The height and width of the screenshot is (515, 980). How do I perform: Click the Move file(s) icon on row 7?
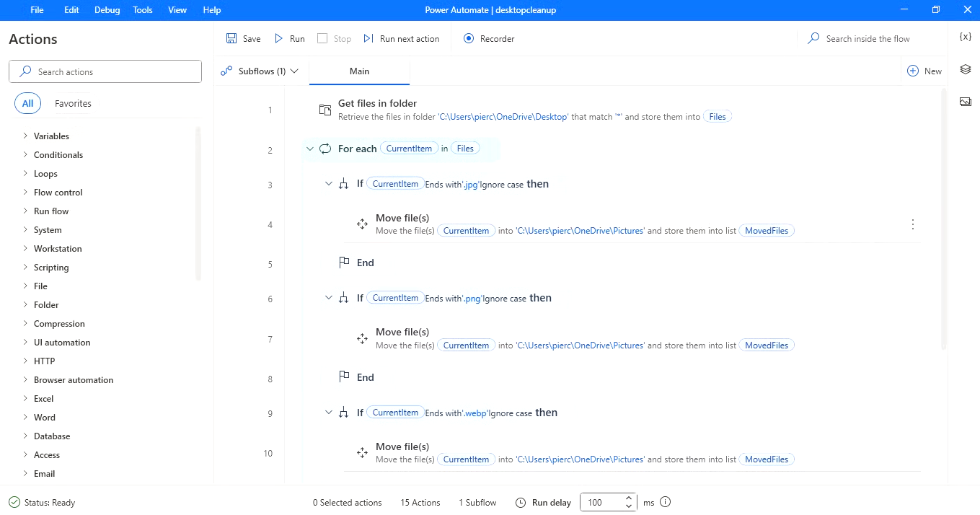pyautogui.click(x=363, y=338)
